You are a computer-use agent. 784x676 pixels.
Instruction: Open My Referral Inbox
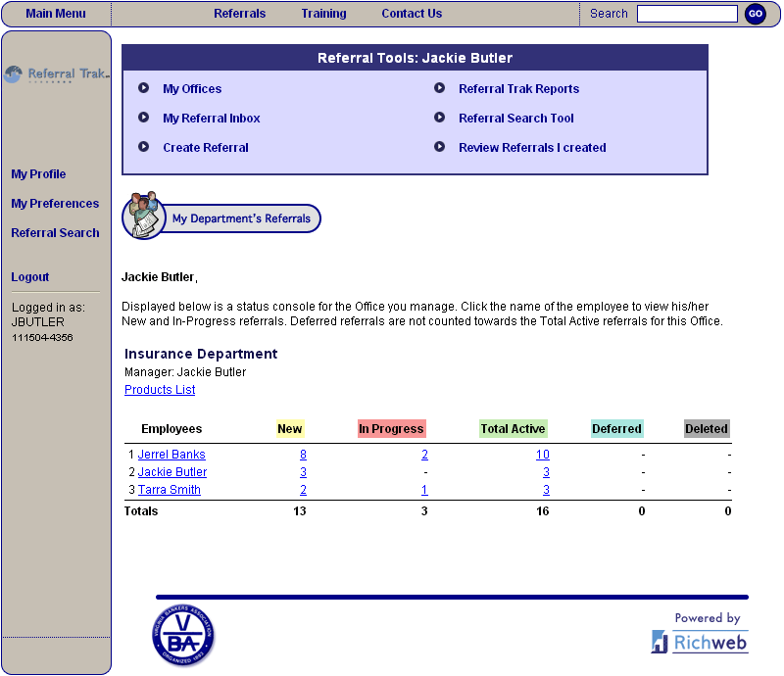coord(212,119)
